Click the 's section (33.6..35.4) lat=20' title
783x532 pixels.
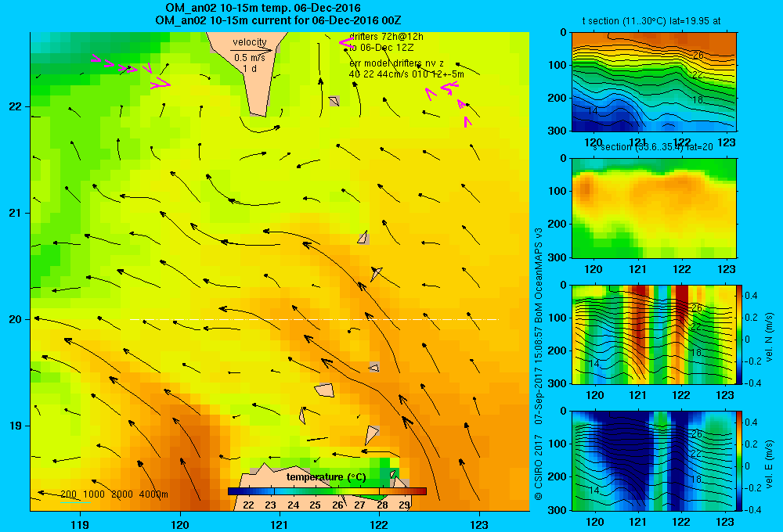[653, 147]
